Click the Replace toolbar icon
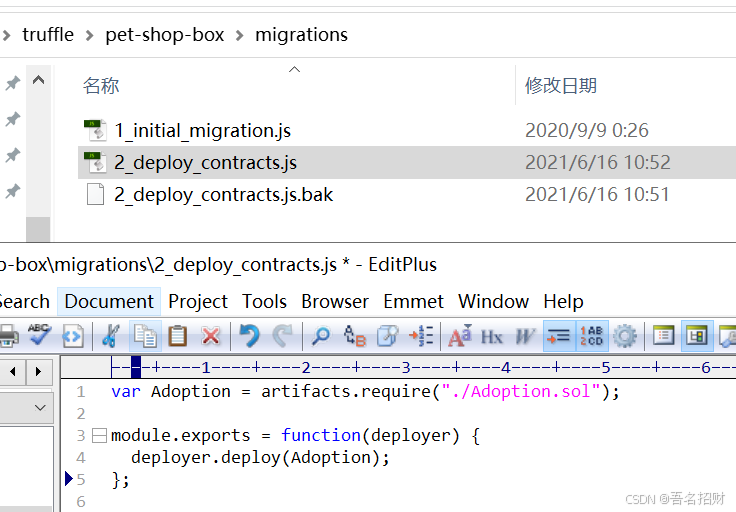This screenshot has height=512, width=736. [x=355, y=336]
